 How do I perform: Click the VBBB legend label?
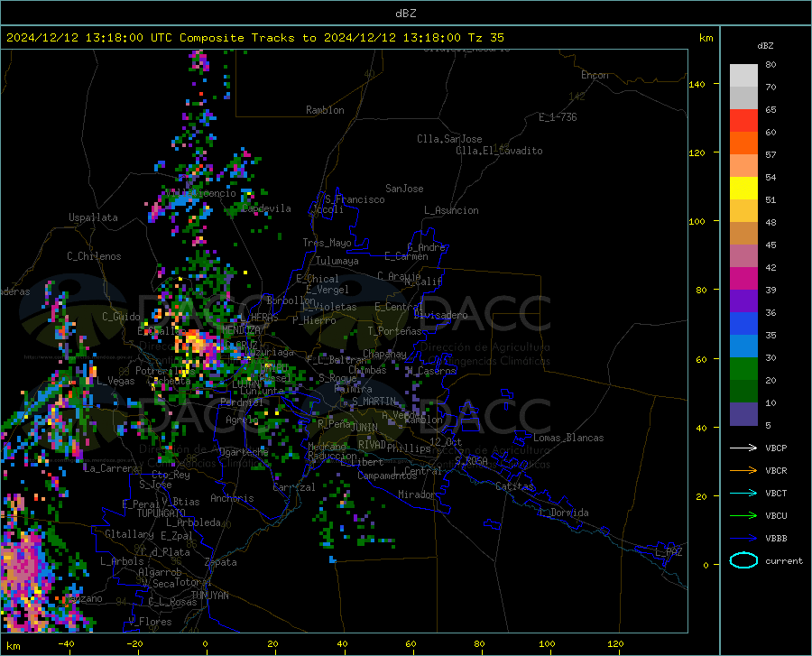pos(776,539)
